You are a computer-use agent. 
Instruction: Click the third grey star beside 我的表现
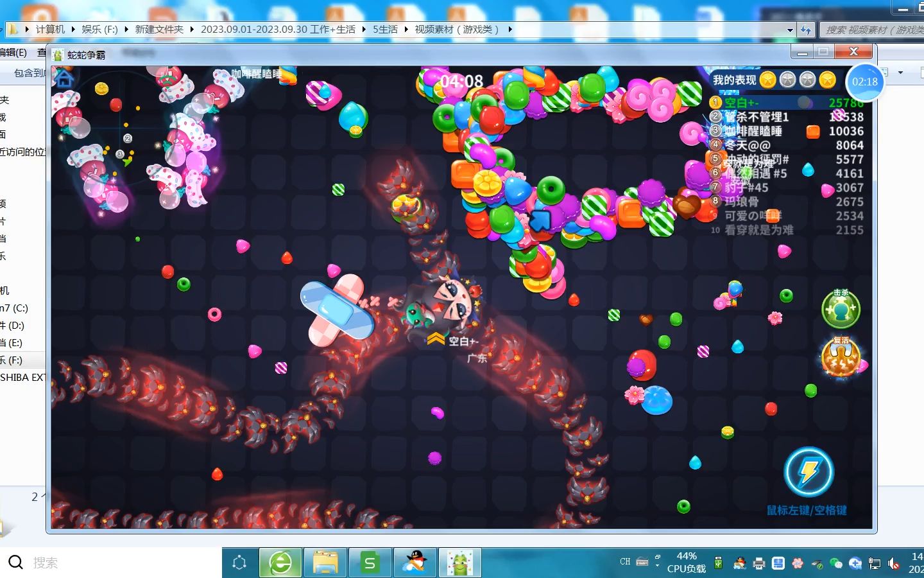click(808, 80)
